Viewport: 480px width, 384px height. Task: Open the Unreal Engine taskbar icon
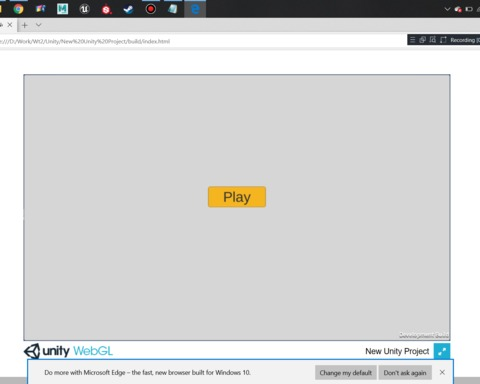(x=84, y=9)
